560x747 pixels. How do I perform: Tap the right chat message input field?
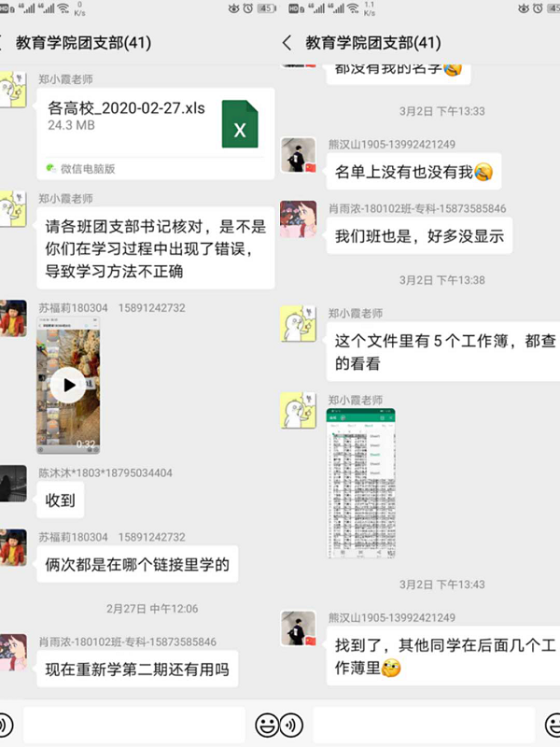click(424, 725)
